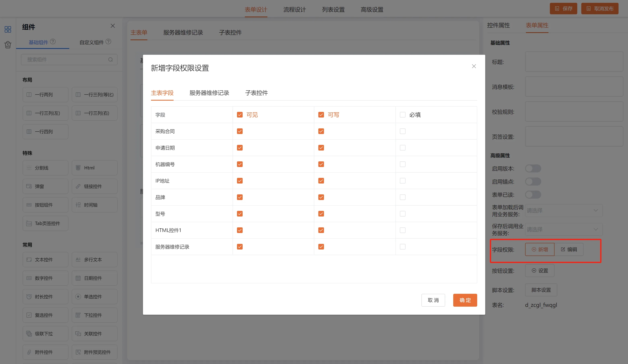Screen dimensions: 628x364
Task: Select the Html component icon
Action: pos(78,168)
